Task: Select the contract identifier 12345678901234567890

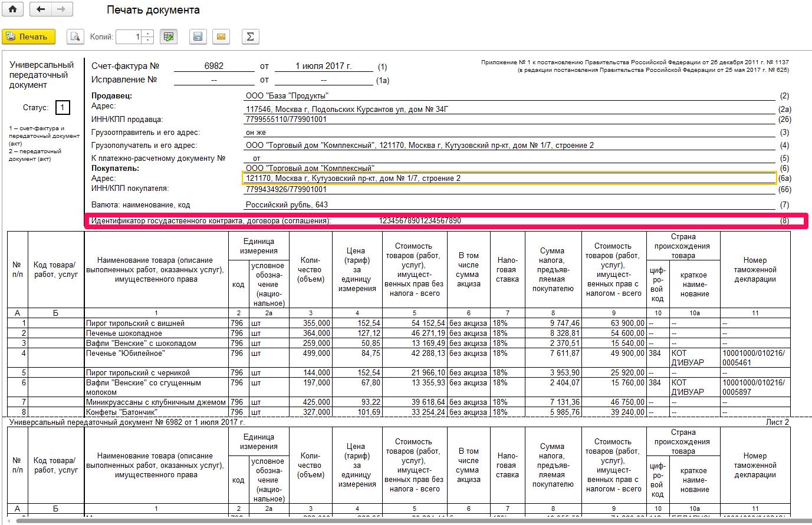Action: pos(420,221)
